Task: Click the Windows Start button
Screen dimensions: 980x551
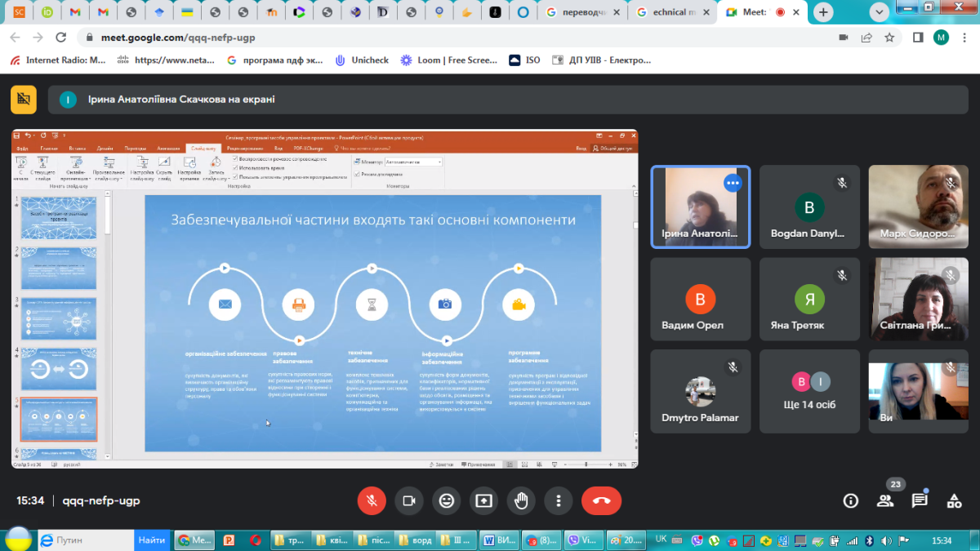Action: (x=18, y=540)
